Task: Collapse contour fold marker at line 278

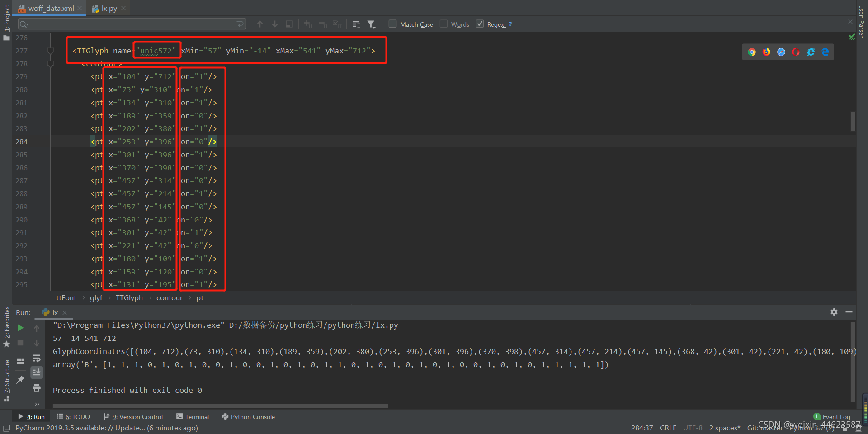Action: pyautogui.click(x=51, y=64)
